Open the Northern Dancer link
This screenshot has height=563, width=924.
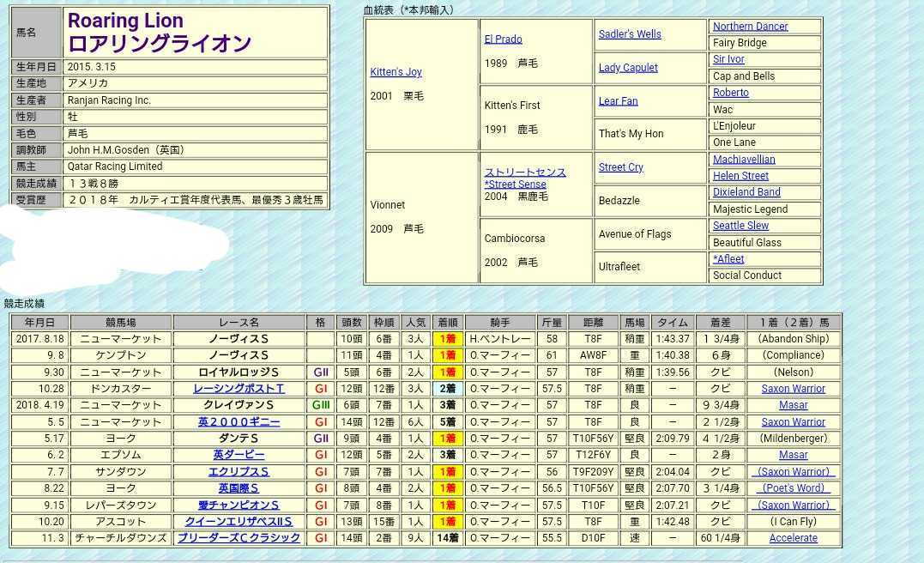[x=750, y=26]
